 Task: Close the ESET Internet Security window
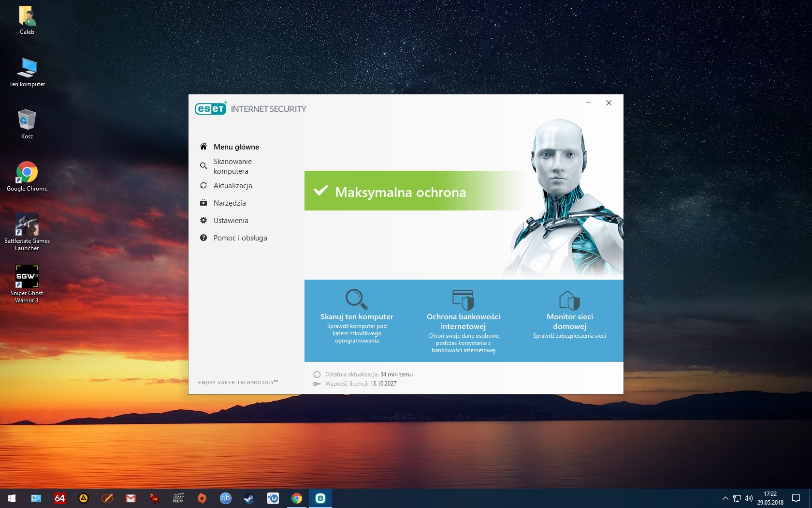(609, 103)
